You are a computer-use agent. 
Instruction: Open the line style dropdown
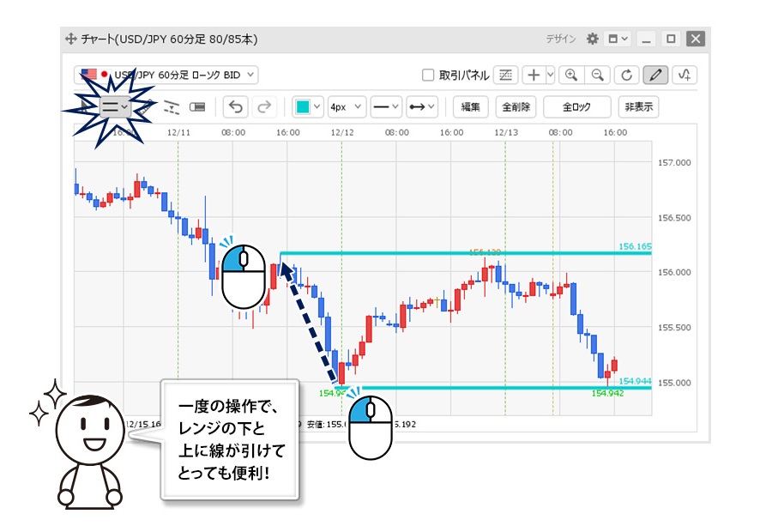click(x=382, y=107)
